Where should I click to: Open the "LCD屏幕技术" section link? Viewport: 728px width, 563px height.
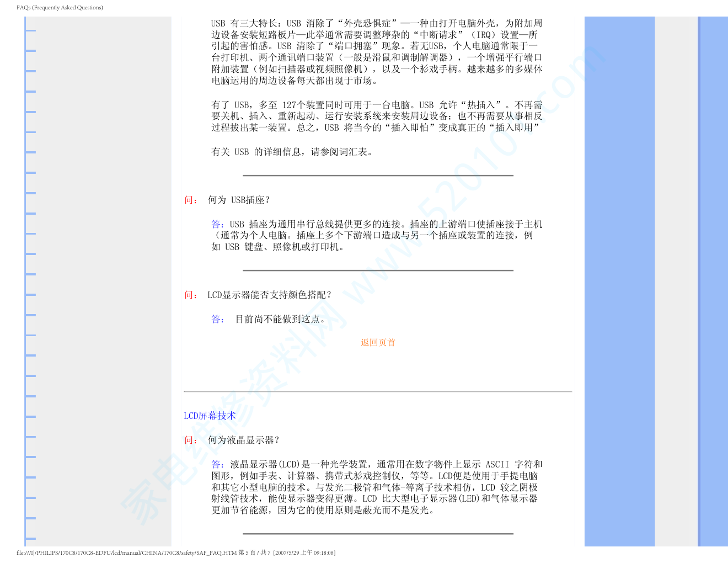210,416
